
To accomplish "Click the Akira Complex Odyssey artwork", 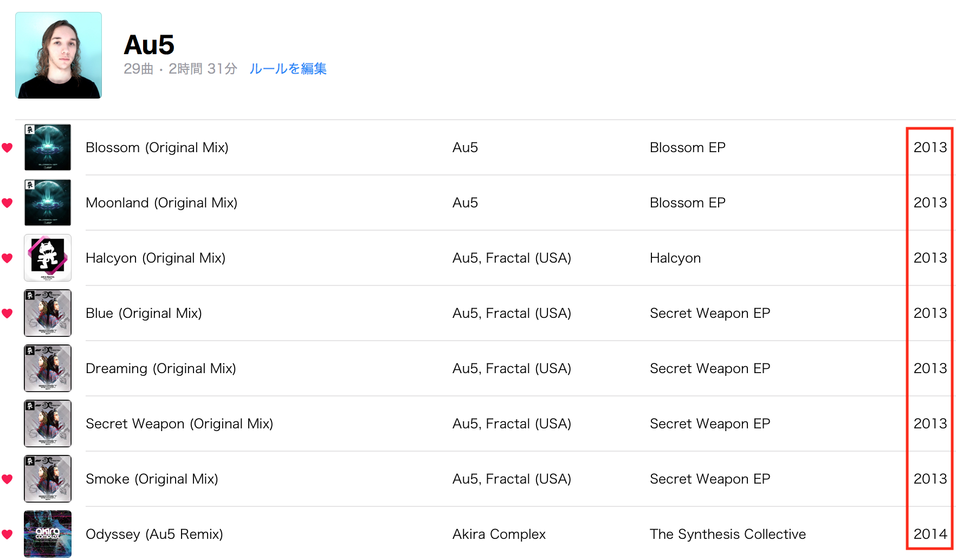I will point(48,534).
